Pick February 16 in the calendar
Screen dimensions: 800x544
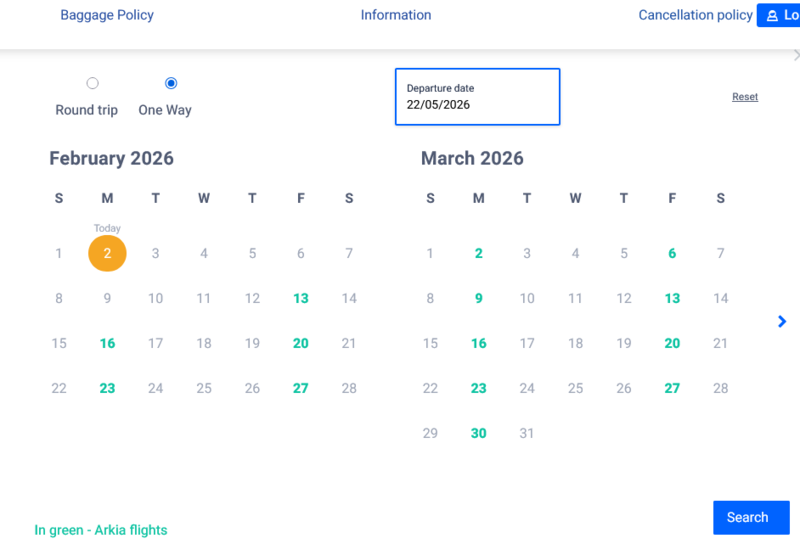107,343
